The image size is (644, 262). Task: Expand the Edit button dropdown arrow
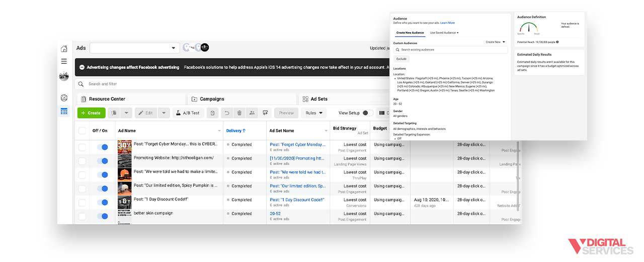pyautogui.click(x=164, y=113)
